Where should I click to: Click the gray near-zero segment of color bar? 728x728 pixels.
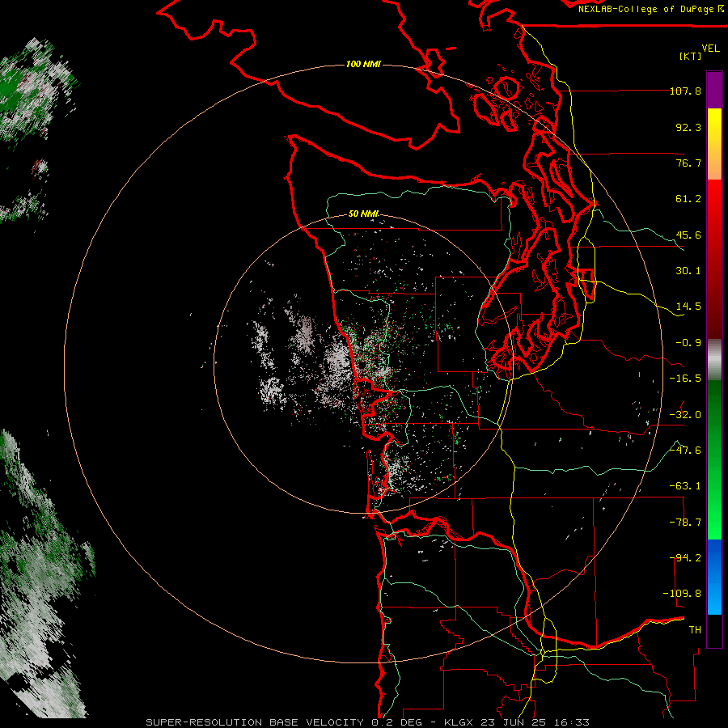click(714, 360)
